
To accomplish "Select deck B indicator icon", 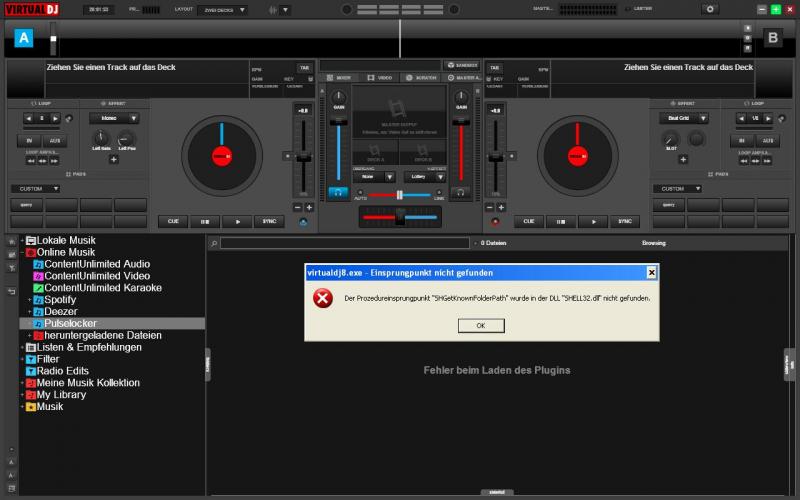I will pos(772,38).
